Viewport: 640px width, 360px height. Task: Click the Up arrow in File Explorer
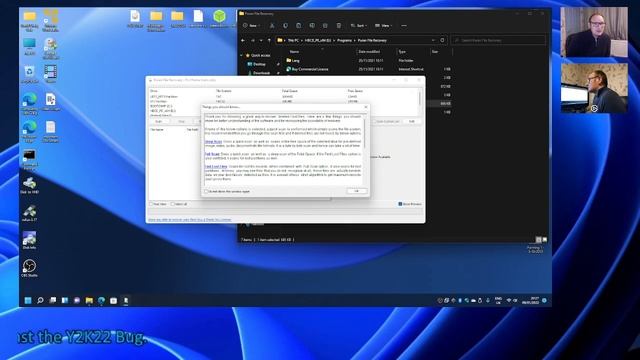pyautogui.click(x=269, y=40)
